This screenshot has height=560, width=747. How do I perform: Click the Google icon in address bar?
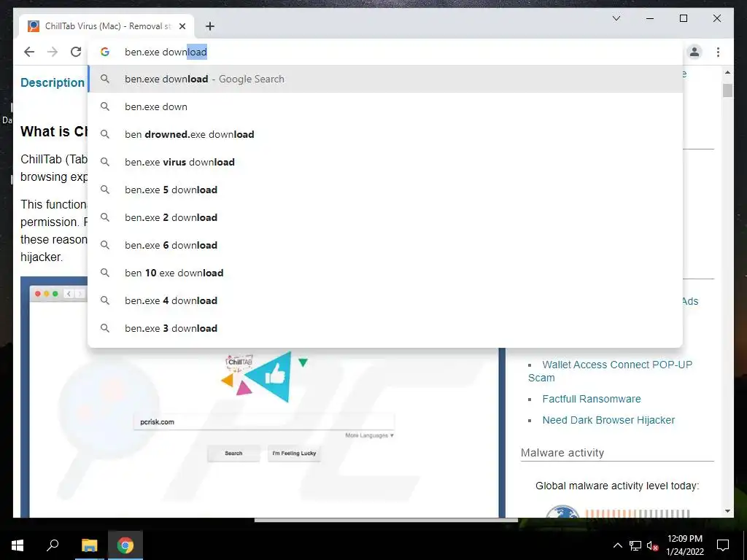click(105, 52)
